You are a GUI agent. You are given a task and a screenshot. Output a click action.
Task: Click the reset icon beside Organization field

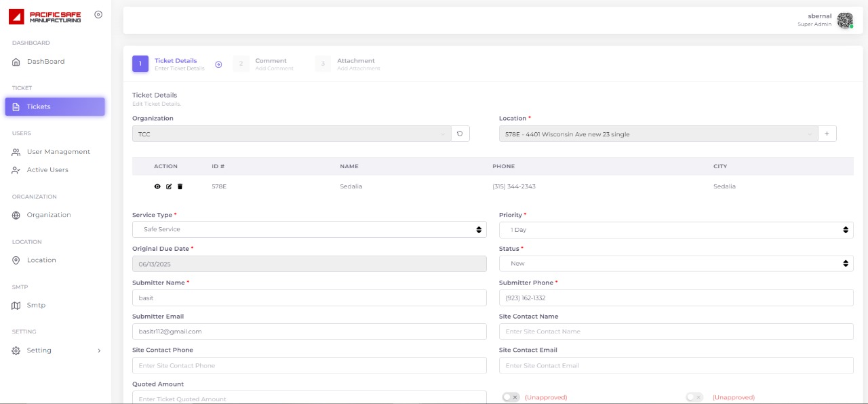point(460,134)
